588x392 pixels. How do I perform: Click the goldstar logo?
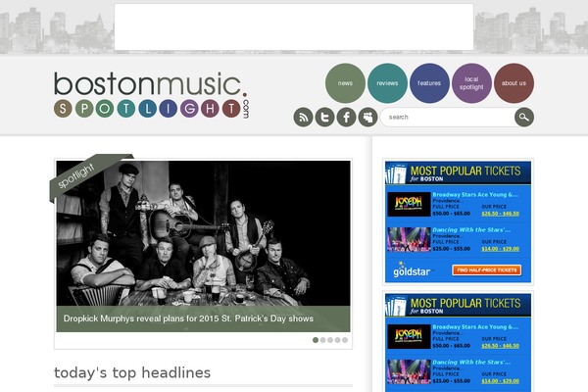click(x=412, y=270)
